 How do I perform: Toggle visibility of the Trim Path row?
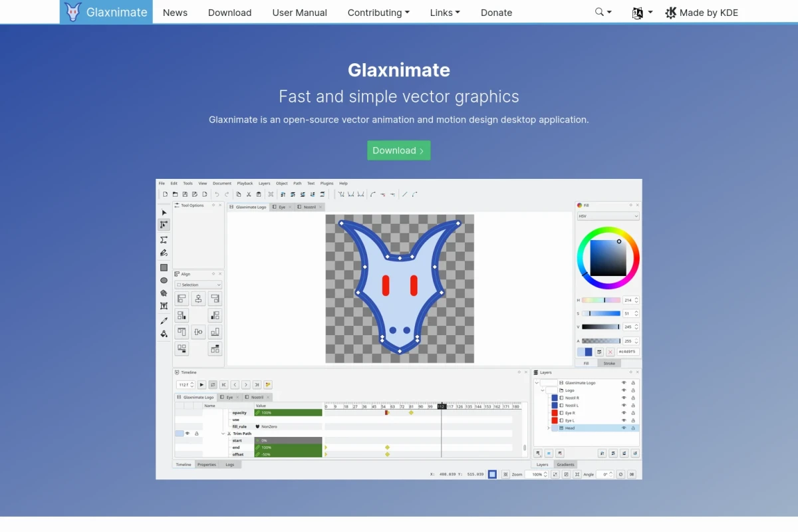[188, 433]
